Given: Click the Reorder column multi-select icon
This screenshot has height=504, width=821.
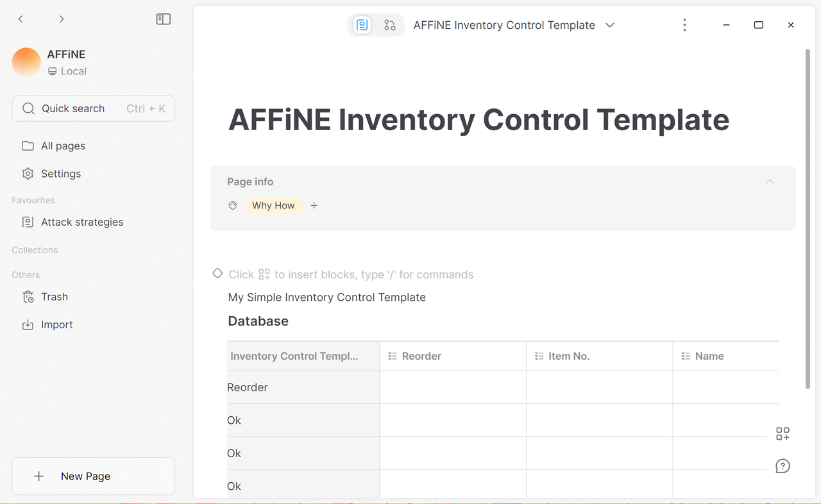Looking at the screenshot, I should [393, 356].
